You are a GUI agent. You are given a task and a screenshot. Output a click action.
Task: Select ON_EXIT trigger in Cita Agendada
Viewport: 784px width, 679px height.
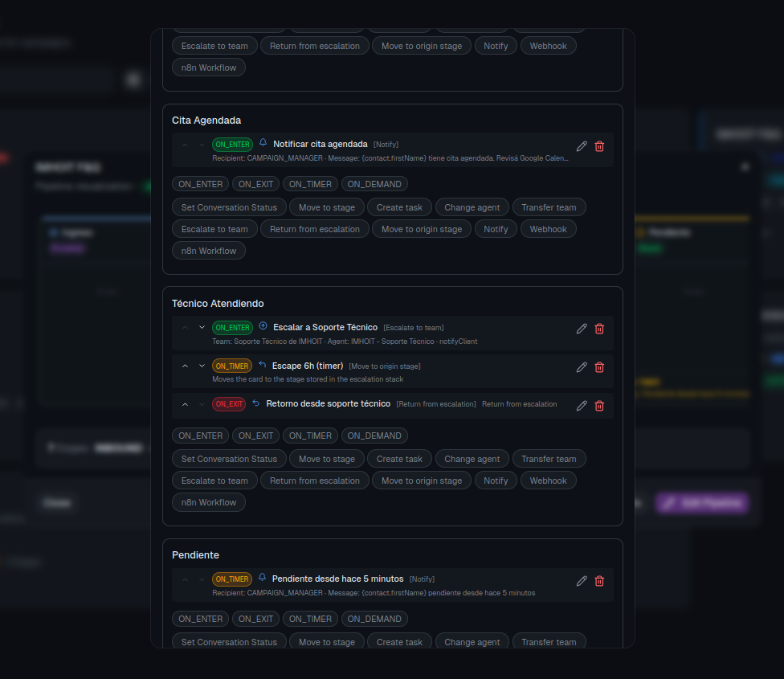[255, 184]
